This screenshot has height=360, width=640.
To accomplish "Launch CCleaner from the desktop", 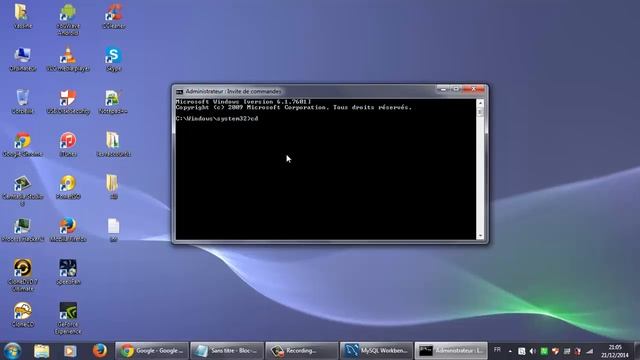I will tap(113, 16).
